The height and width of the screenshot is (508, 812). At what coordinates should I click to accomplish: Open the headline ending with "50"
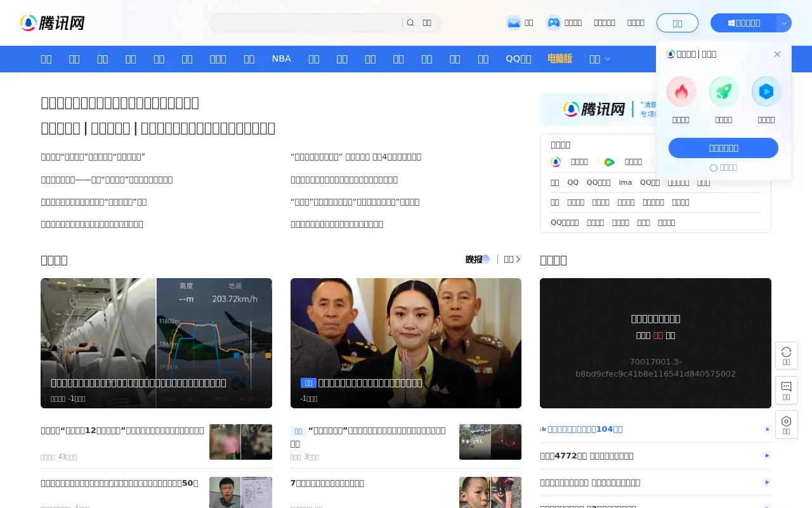pyautogui.click(x=119, y=483)
